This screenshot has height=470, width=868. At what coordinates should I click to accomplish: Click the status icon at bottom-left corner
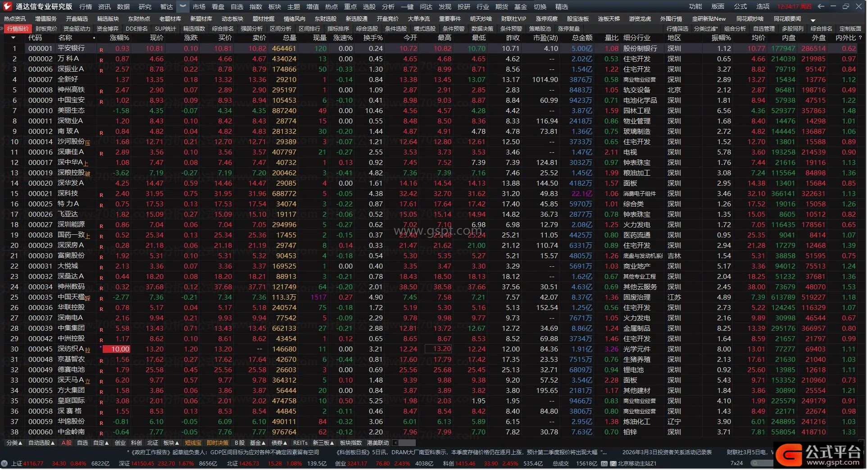[5, 464]
